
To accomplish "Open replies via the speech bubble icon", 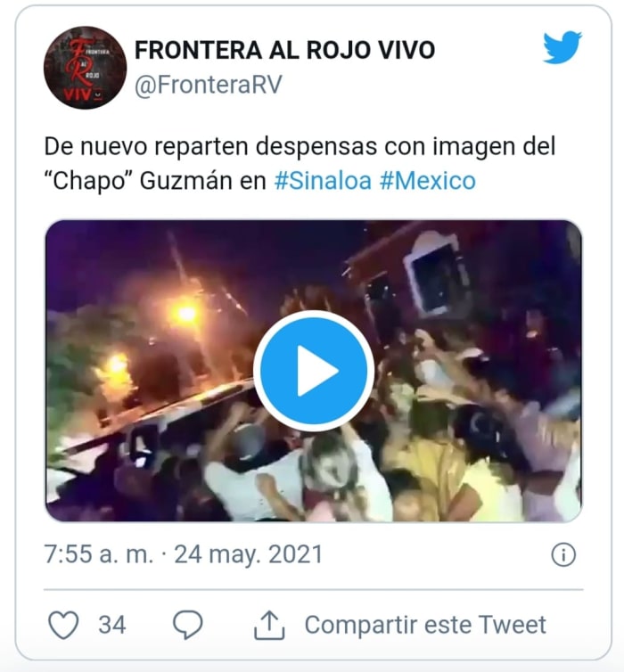I will 187,625.
